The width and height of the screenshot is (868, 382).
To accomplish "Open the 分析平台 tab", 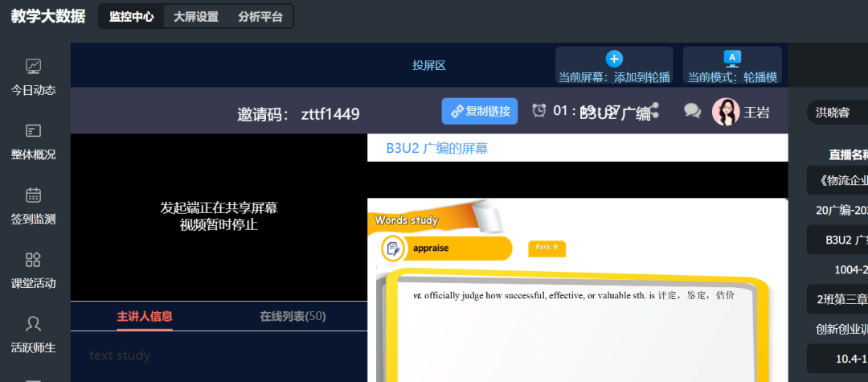I will click(260, 16).
